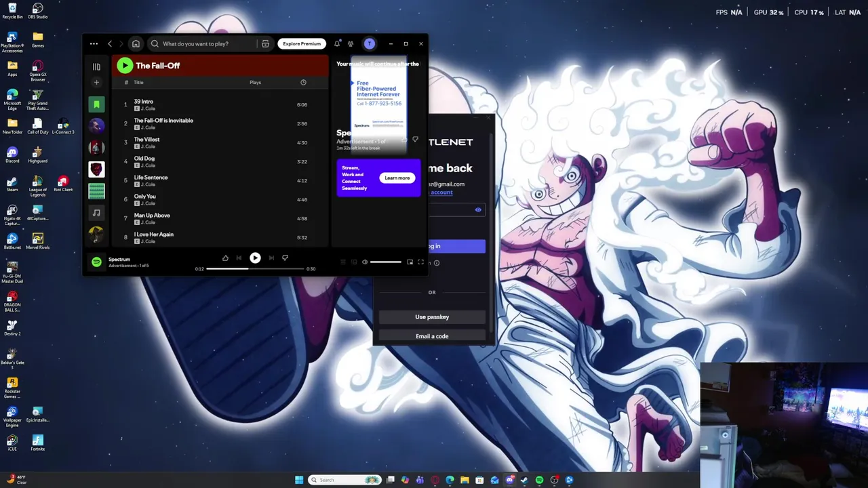
Task: Select the Fortnite desktop shortcut
Action: point(37,443)
